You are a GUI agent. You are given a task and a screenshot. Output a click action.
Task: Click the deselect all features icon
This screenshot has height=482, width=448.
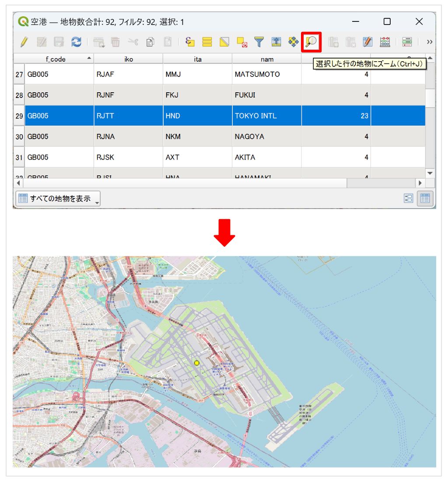coord(242,42)
